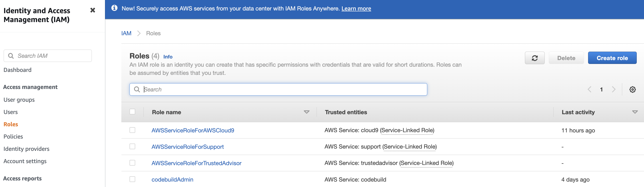
Task: Check the AWSServiceRoleForAWSCloud9 row checkbox
Action: (x=132, y=130)
